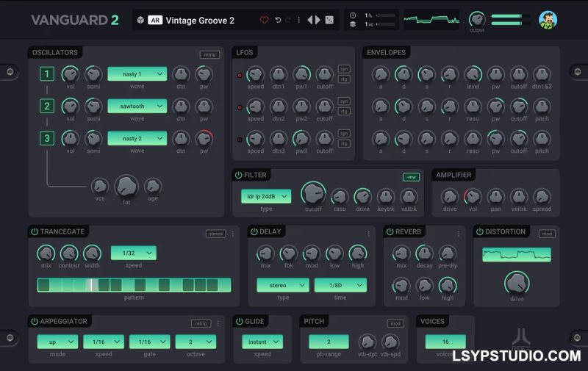Click the Oscillators retrig button
588x371 pixels.
tap(209, 54)
